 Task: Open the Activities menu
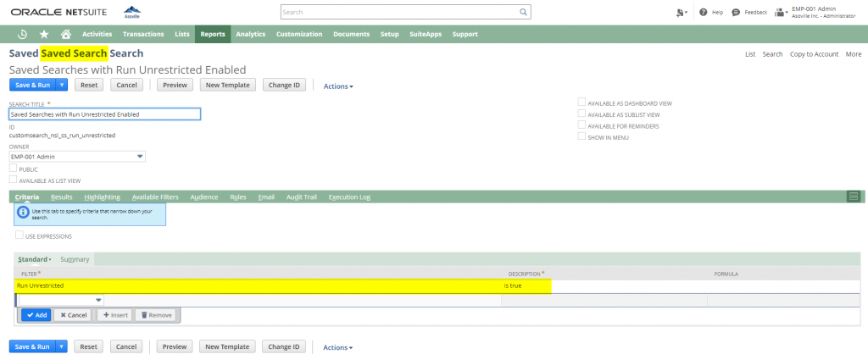click(97, 34)
